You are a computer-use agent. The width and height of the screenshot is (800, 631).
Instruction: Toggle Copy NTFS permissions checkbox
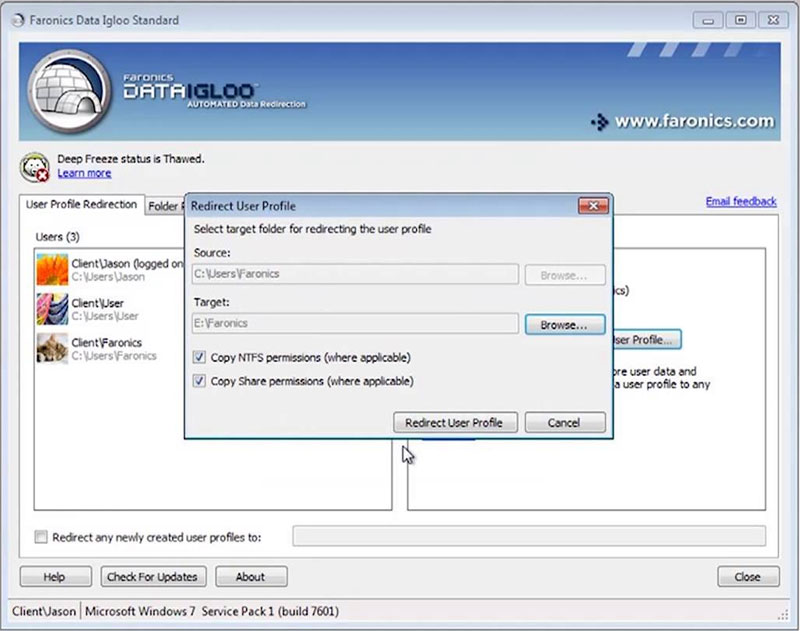click(x=199, y=357)
